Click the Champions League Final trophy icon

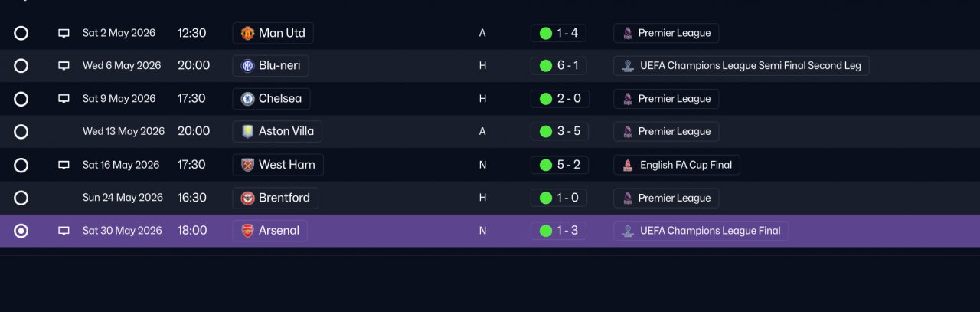click(628, 231)
